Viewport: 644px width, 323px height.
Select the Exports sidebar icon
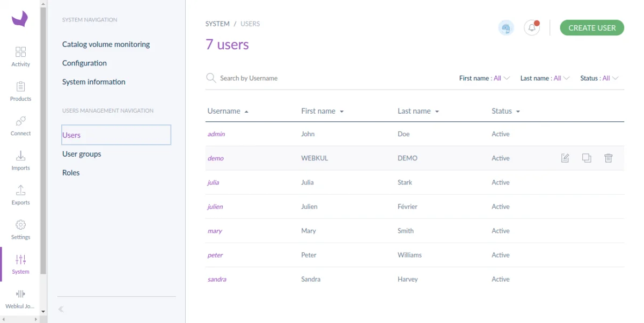click(20, 194)
